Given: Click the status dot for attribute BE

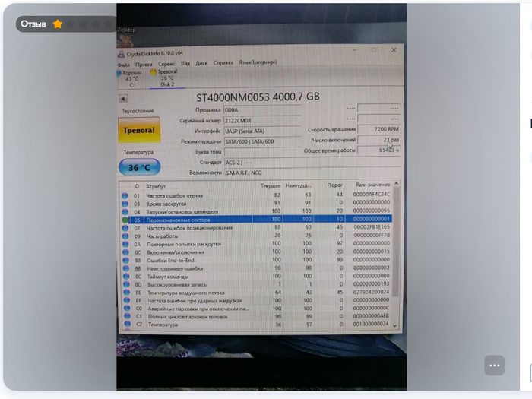Looking at the screenshot, I should coord(127,293).
